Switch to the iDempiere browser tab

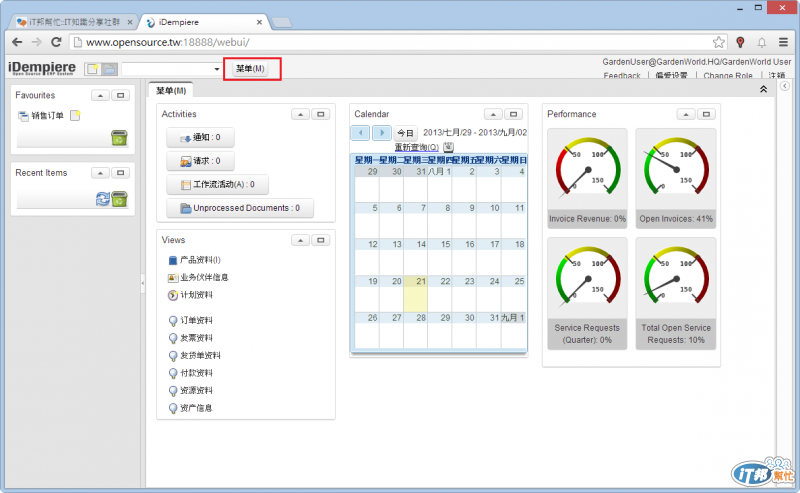tap(204, 22)
